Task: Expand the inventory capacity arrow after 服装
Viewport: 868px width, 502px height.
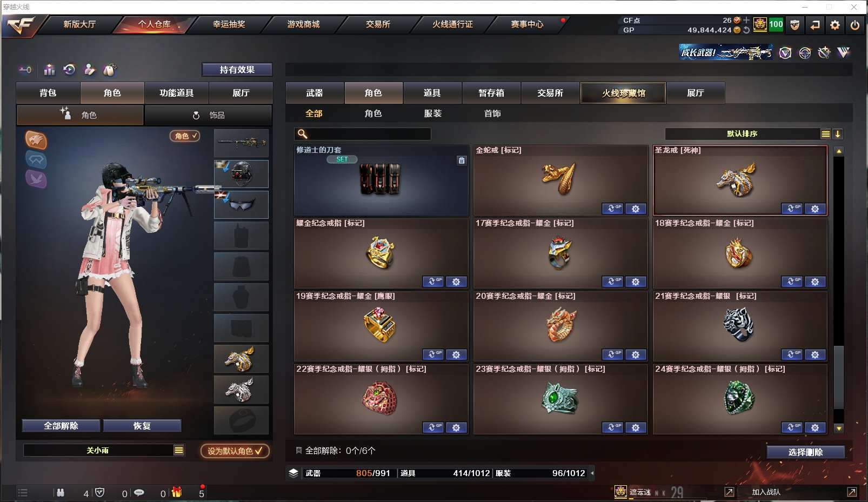Action: click(x=592, y=473)
